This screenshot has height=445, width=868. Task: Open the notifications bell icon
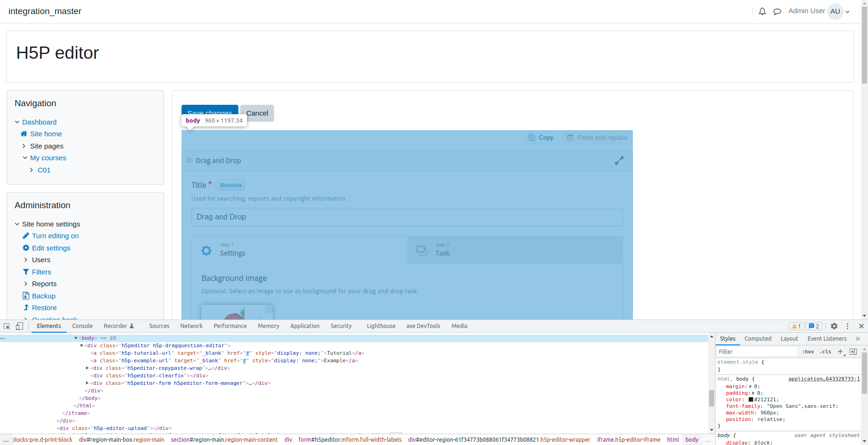pos(762,11)
